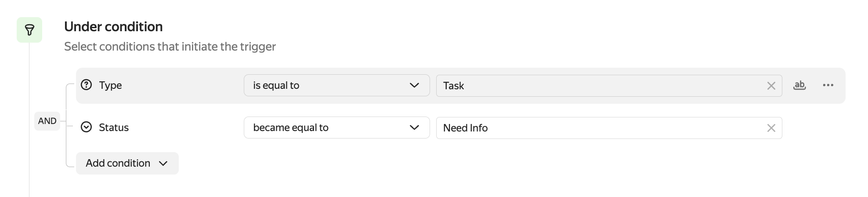Toggle the underlined "ab" icon on the Type row
Viewport: 868px width, 197px height.
coord(799,85)
